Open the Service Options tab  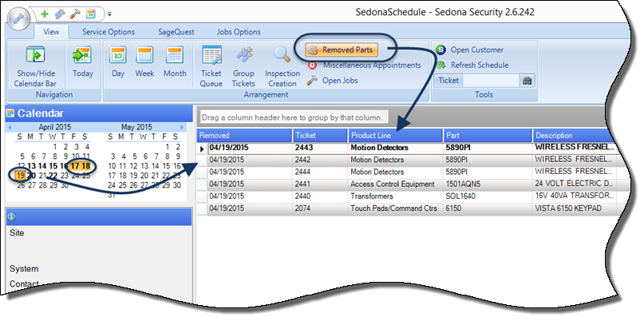coord(109,32)
